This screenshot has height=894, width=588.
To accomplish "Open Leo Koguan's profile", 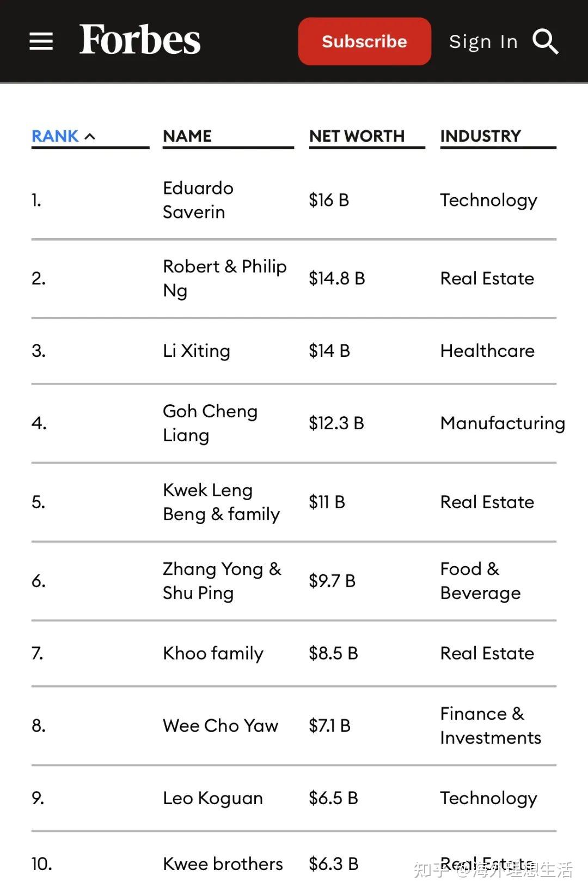I will pyautogui.click(x=213, y=798).
